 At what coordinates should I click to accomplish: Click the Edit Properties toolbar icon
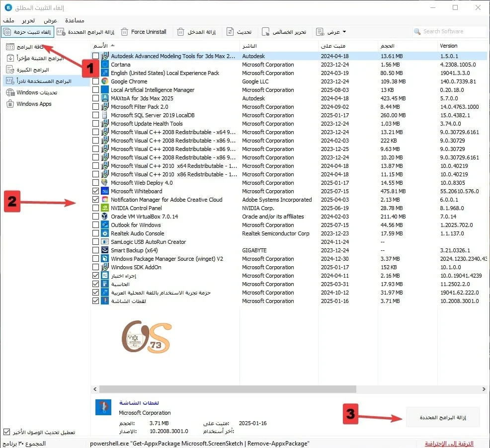(x=265, y=32)
